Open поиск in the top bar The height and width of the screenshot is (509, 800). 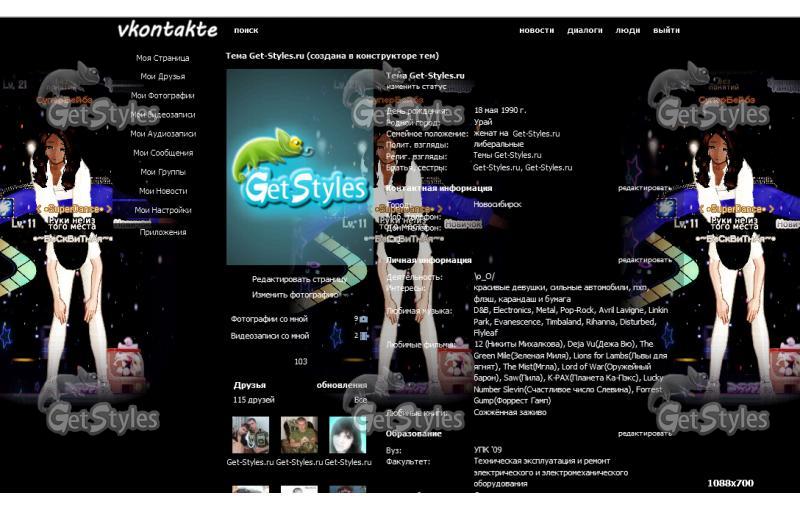(246, 30)
